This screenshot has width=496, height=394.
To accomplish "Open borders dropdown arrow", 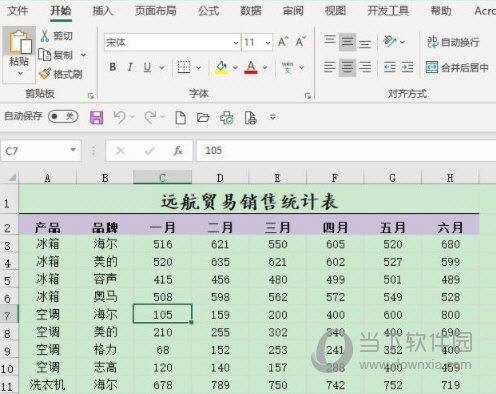I will pyautogui.click(x=198, y=68).
